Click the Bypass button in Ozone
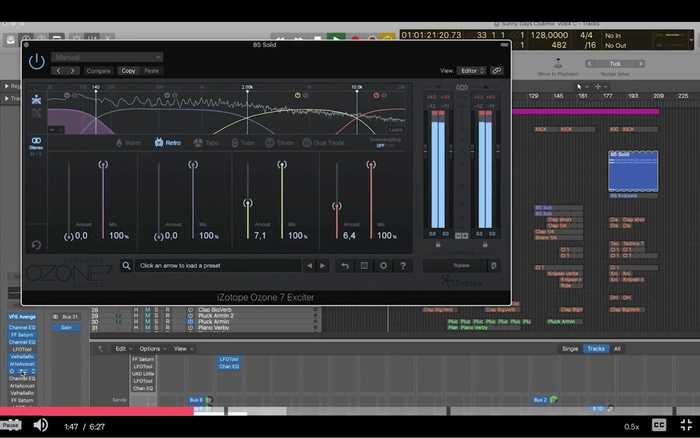 point(455,266)
